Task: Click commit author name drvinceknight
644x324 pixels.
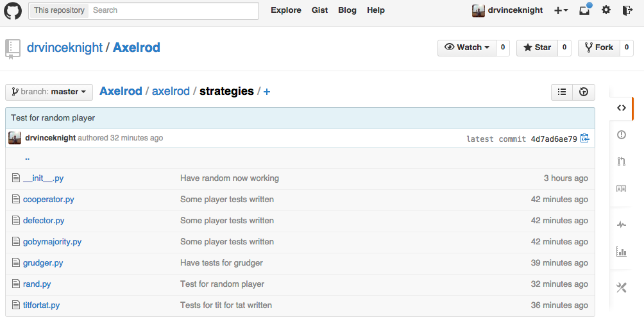Action: click(x=50, y=138)
